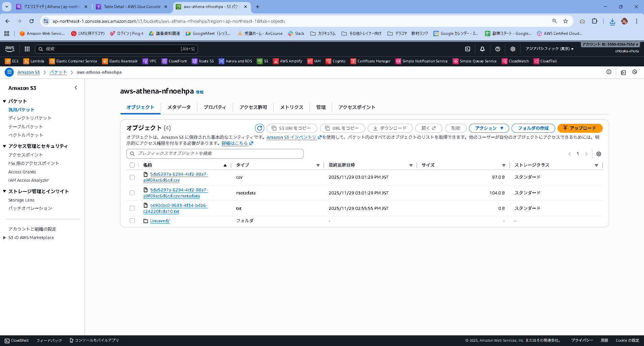The height and width of the screenshot is (346, 644).
Task: Switch to the Table Detail - AWS Glue Console browser tab
Action: [x=132, y=7]
